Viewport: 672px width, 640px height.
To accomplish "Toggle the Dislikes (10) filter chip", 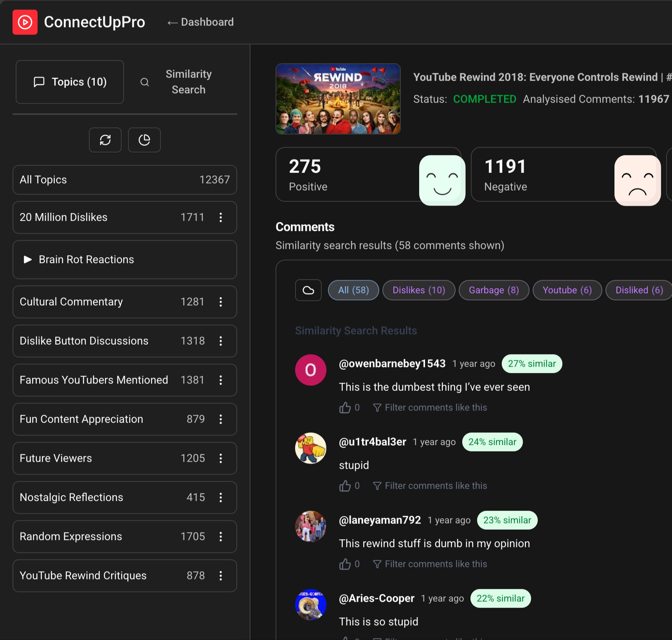I will [418, 290].
